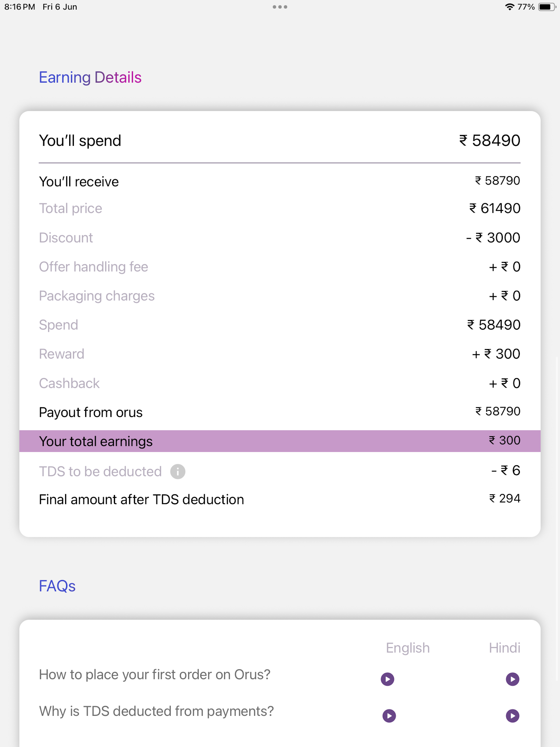560x747 pixels.
Task: Open 'How to place your first order' question
Action: 155,675
